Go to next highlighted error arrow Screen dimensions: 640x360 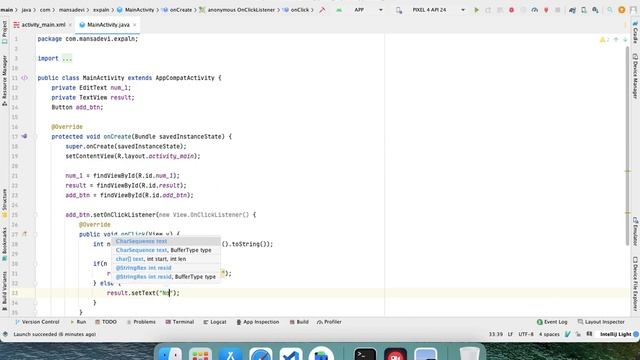coord(625,40)
